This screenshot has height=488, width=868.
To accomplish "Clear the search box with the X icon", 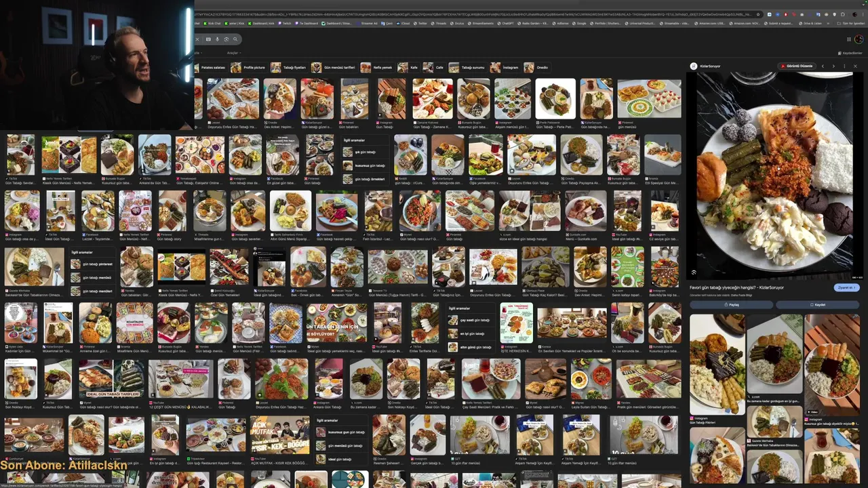I will point(197,39).
